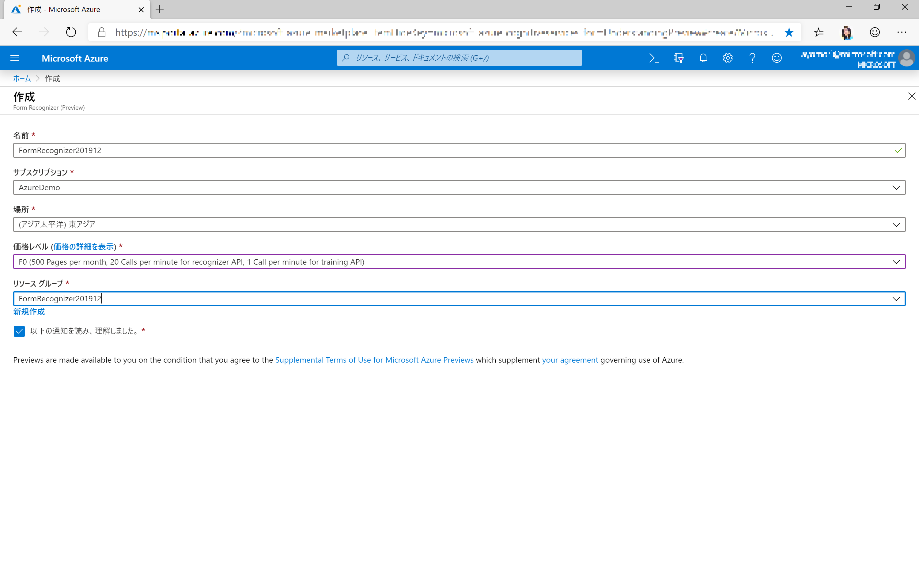Open notifications bell icon

[703, 58]
